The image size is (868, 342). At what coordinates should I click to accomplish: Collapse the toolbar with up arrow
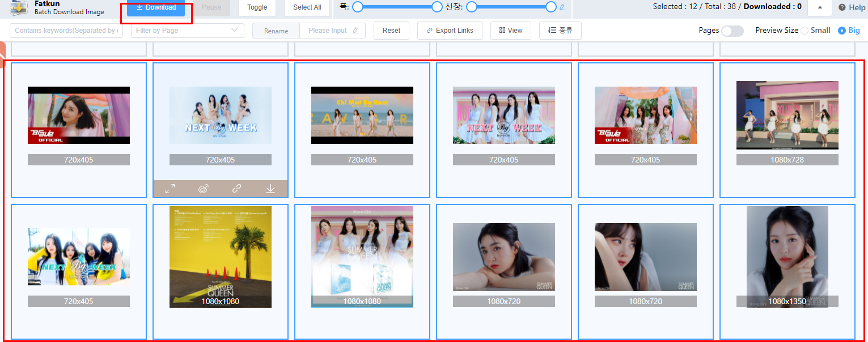820,7
